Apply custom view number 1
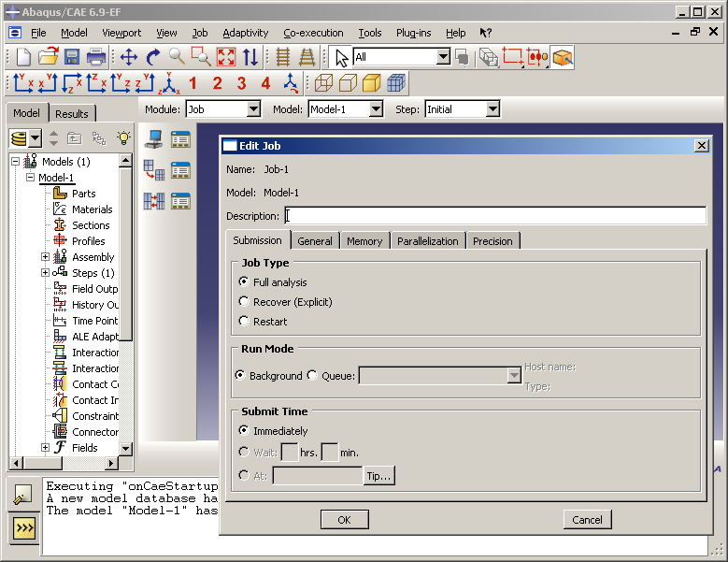Image resolution: width=728 pixels, height=562 pixels. tap(193, 83)
